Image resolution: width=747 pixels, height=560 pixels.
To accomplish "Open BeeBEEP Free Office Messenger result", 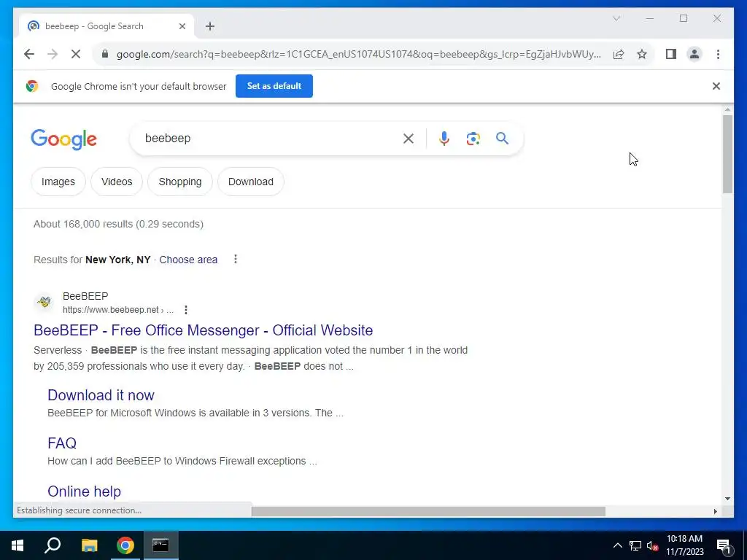I will click(204, 330).
